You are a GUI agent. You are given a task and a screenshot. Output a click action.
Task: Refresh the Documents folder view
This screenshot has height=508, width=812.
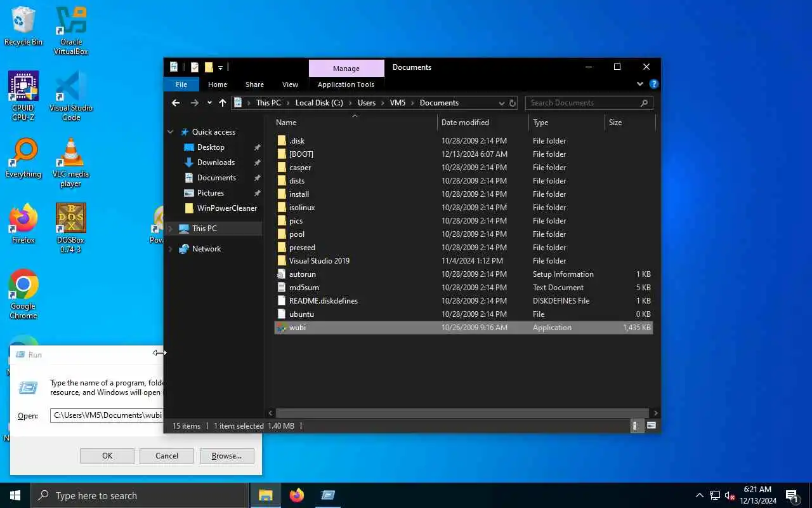click(513, 103)
